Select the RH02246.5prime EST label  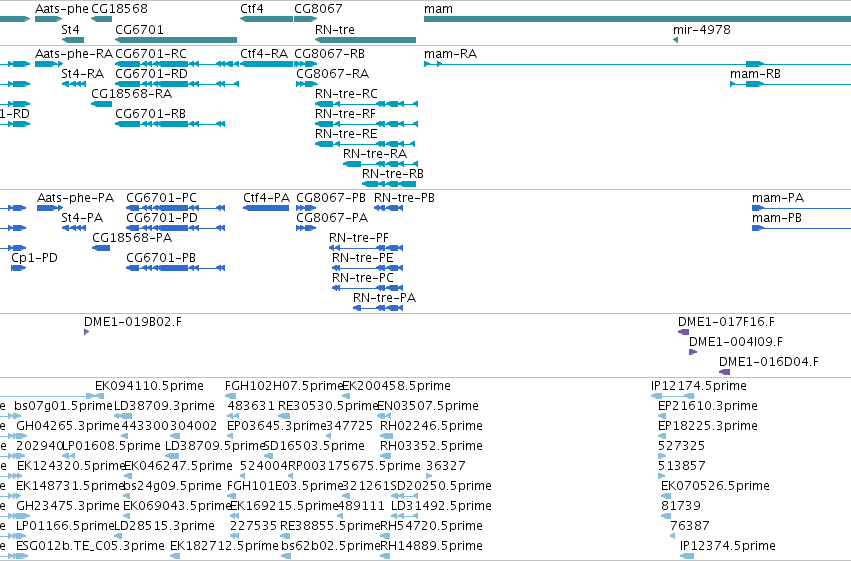click(x=431, y=426)
